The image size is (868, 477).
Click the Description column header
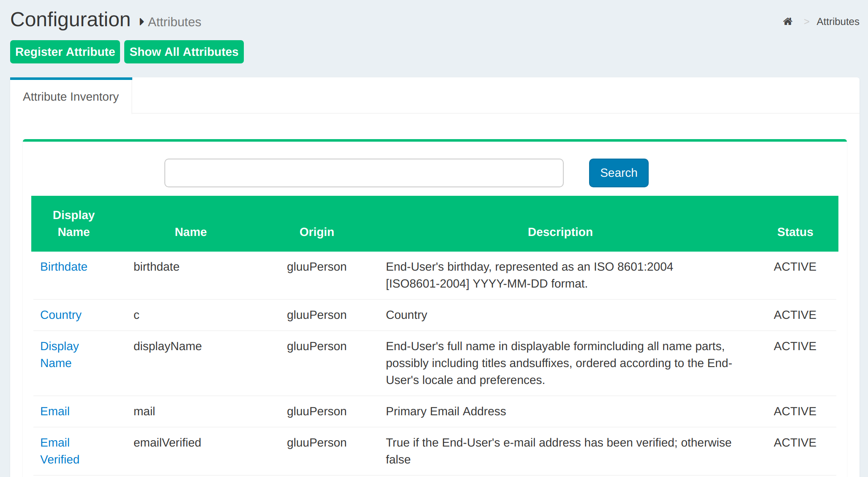tap(560, 232)
